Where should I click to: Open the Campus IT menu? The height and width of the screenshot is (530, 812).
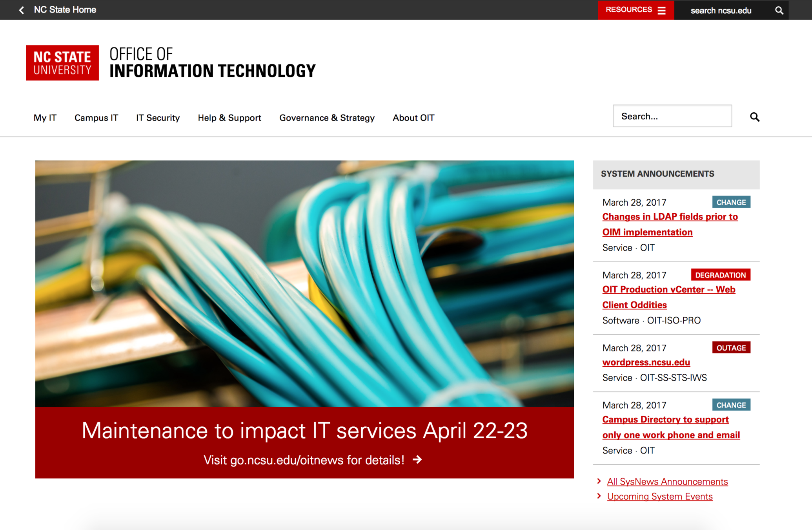(96, 118)
